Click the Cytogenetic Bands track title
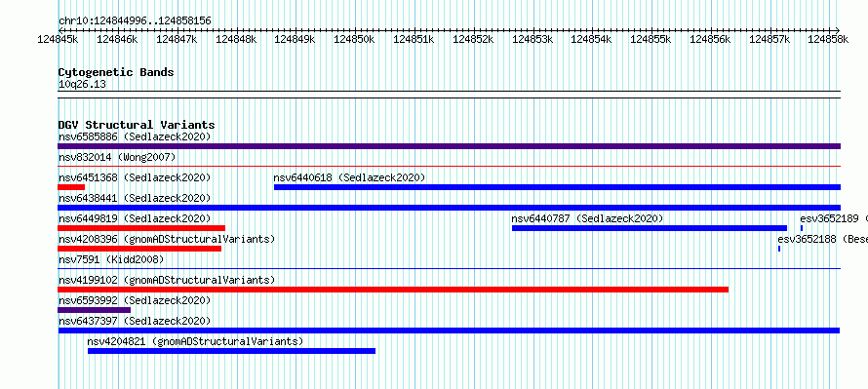 click(116, 72)
